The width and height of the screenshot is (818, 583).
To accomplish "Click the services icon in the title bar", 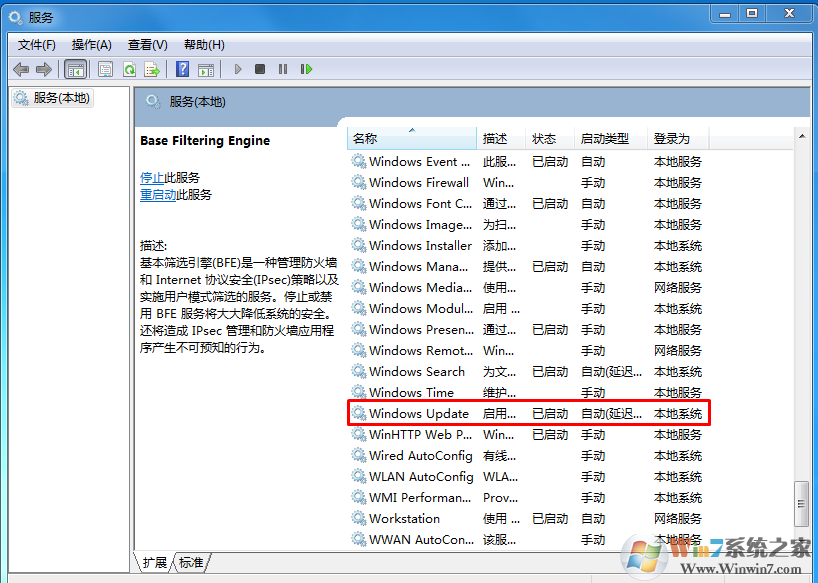I will [16, 17].
